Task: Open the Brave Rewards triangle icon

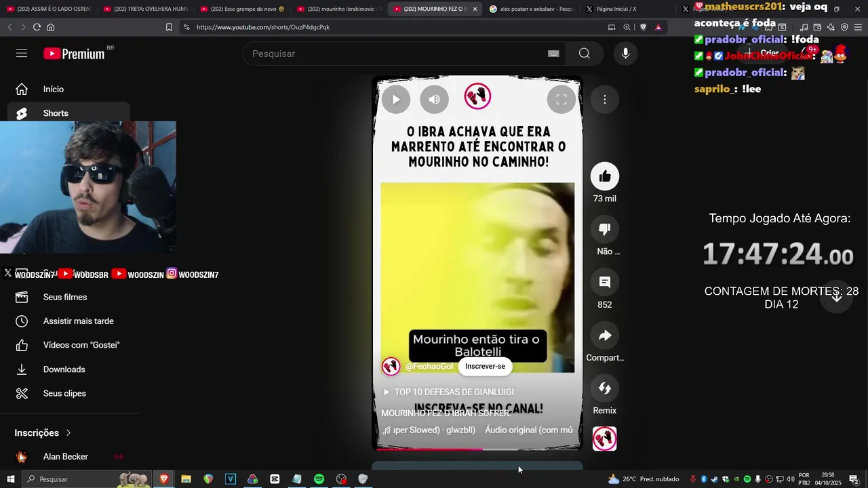Action: (x=658, y=27)
